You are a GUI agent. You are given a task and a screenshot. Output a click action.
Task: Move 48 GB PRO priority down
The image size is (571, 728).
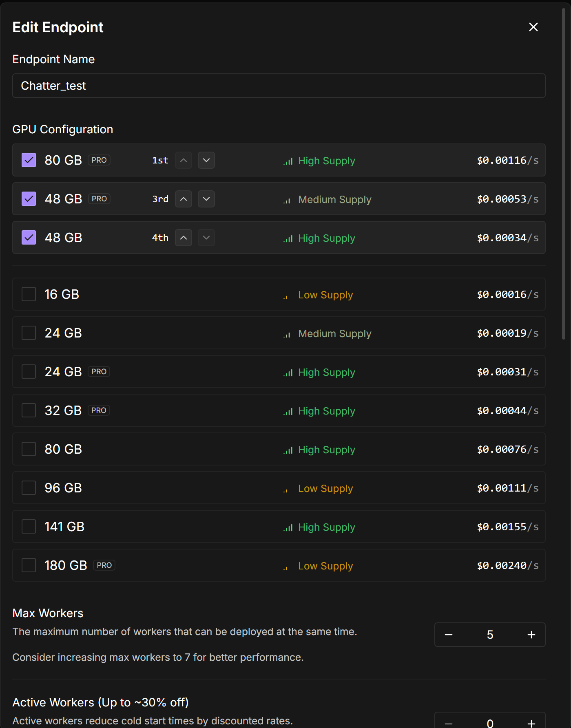[206, 199]
